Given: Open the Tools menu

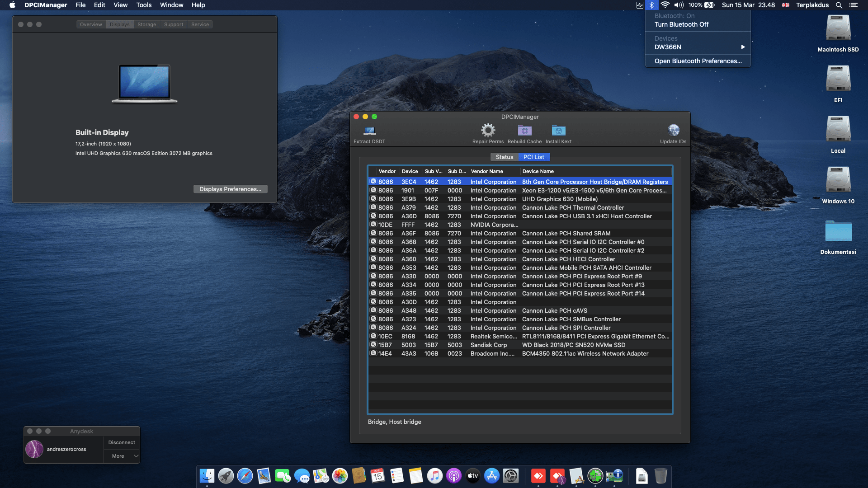Looking at the screenshot, I should pos(144,5).
